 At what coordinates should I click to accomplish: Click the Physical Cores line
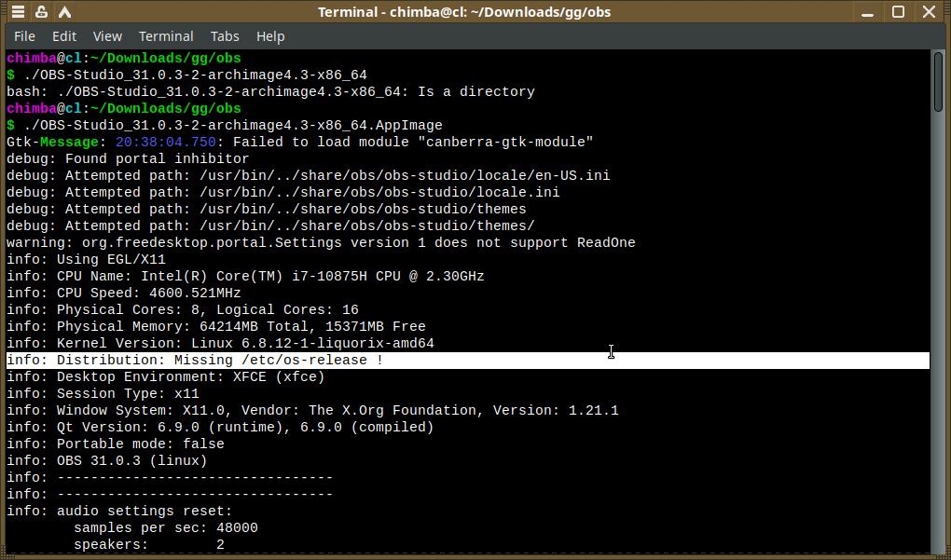click(x=183, y=309)
